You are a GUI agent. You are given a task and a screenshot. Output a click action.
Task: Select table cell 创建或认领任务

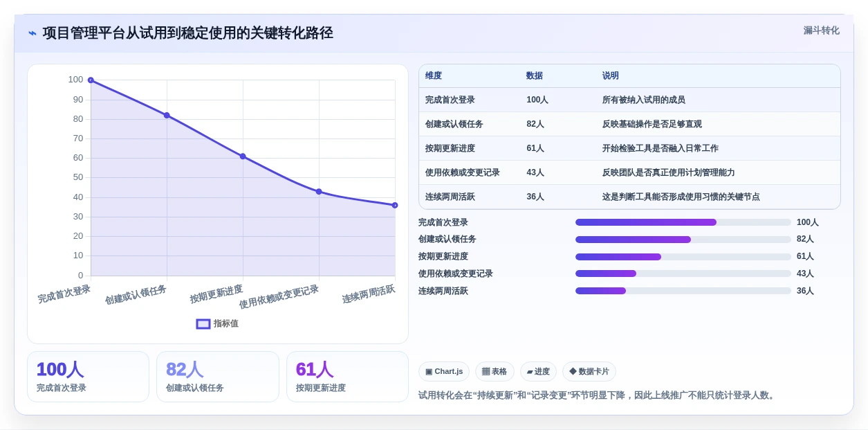(x=454, y=124)
